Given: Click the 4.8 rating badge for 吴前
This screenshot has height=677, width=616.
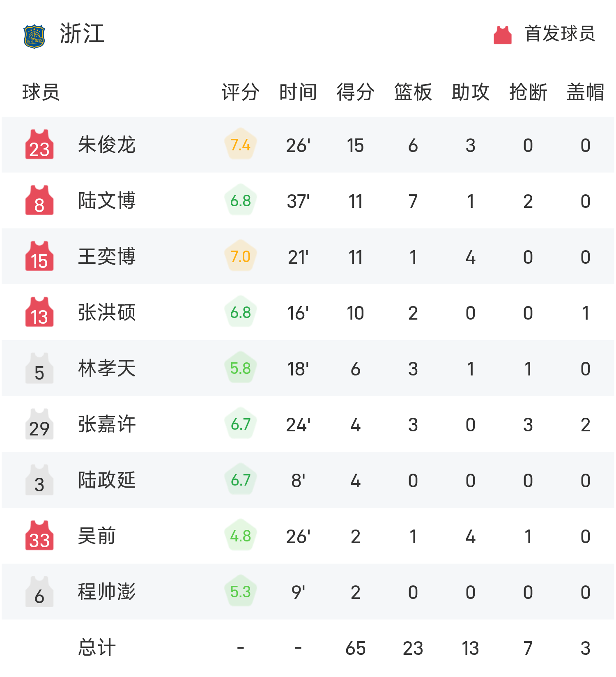Looking at the screenshot, I should point(241,536).
